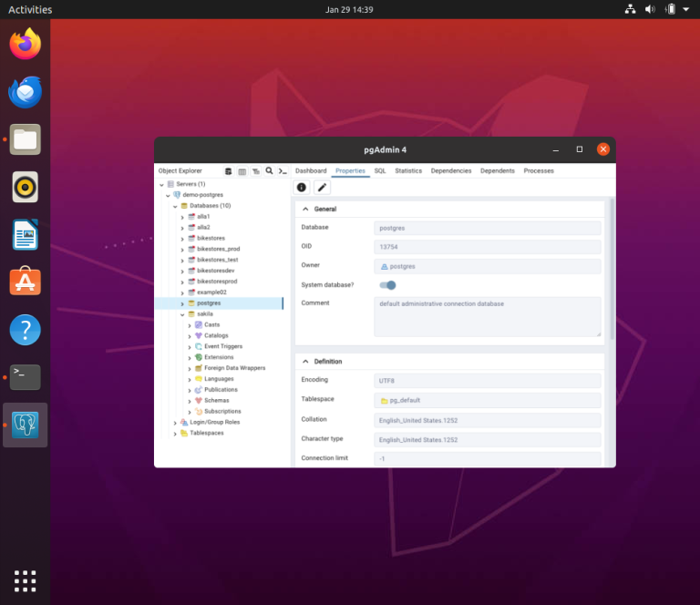Image resolution: width=700 pixels, height=605 pixels.
Task: Open Firefox from the Ubuntu dock
Action: 26,44
